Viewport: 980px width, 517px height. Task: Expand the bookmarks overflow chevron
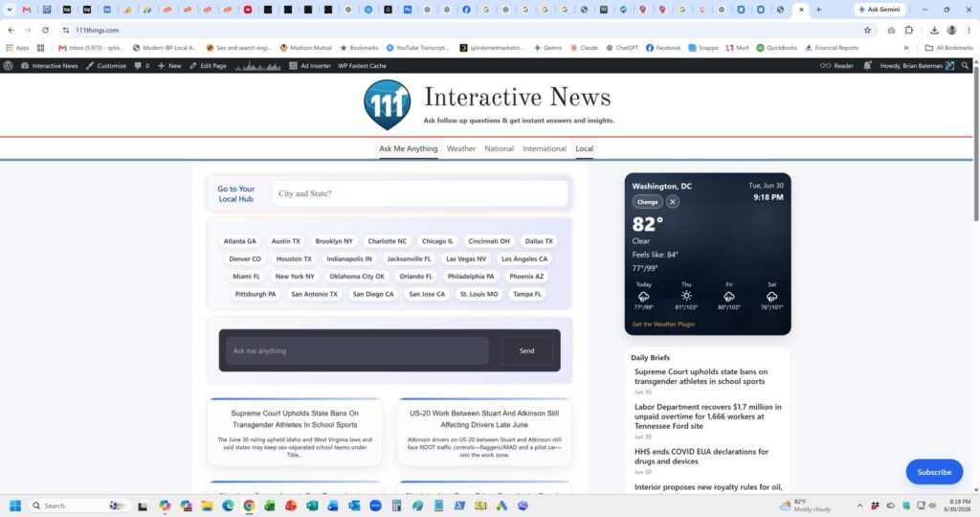[905, 48]
